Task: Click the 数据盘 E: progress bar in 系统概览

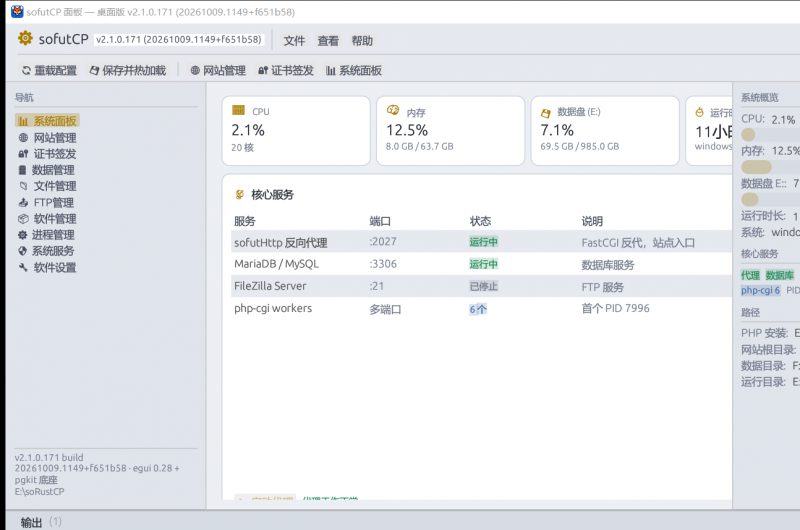Action: tap(770, 199)
